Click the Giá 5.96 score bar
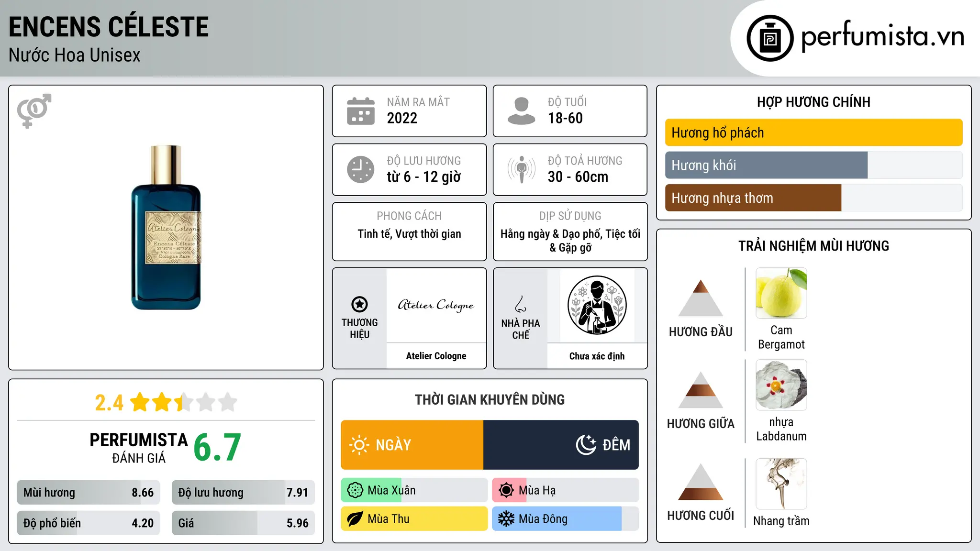The height and width of the screenshot is (551, 980). [243, 523]
